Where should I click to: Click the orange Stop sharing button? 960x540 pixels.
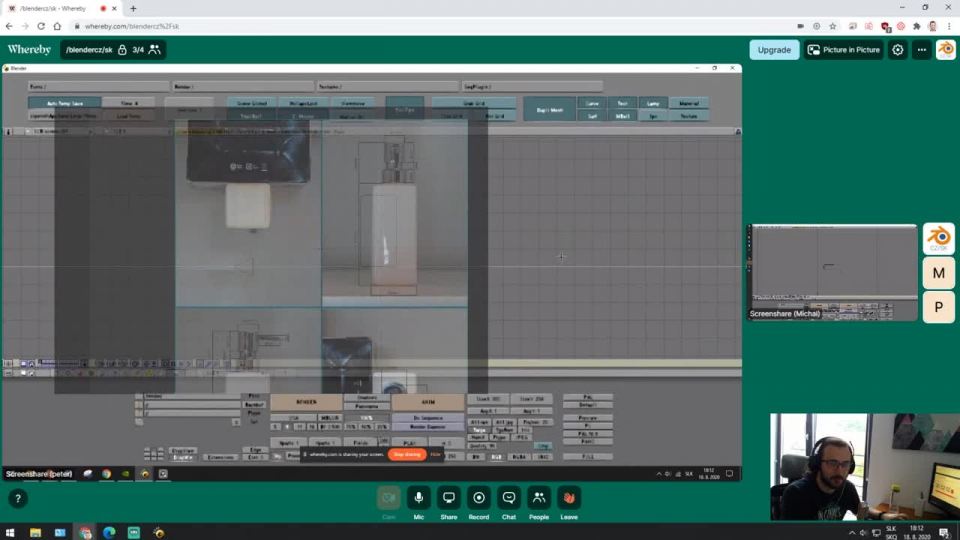click(407, 454)
